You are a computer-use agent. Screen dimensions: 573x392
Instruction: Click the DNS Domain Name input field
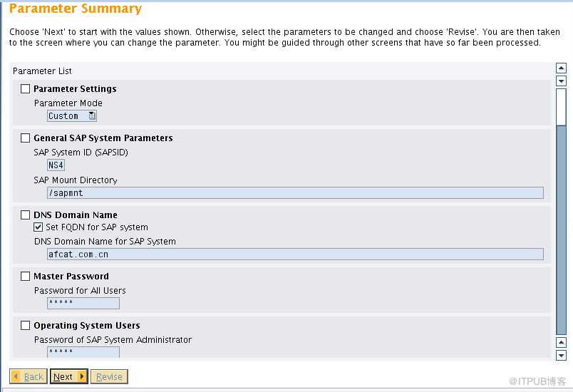click(295, 254)
